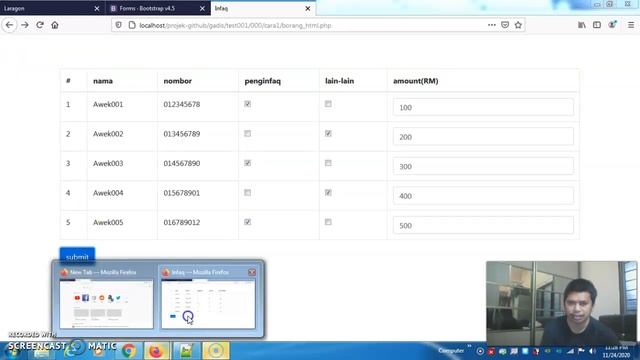Select Infaq Mozilla Firefox preview thumbnail
The height and width of the screenshot is (360, 640).
point(208,304)
